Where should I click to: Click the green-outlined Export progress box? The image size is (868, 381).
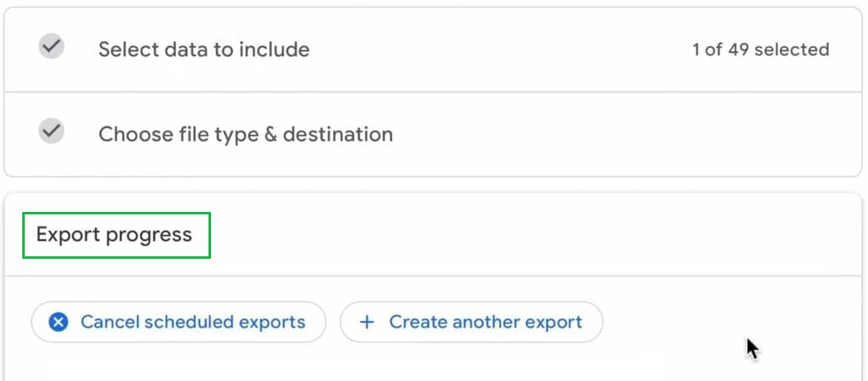click(117, 236)
